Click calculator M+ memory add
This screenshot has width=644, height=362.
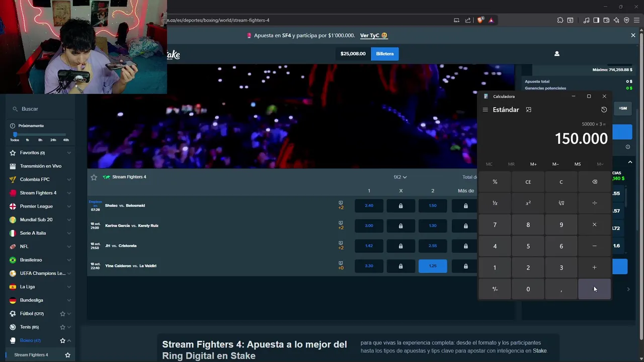click(533, 164)
